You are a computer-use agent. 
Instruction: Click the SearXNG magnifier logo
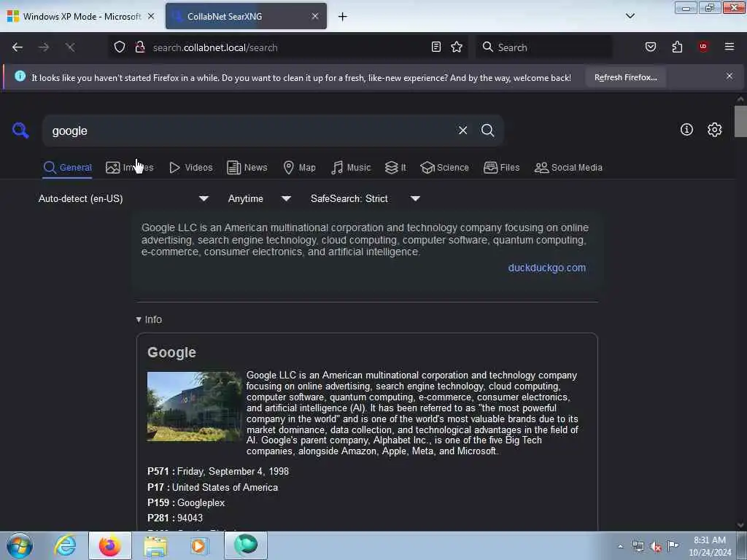pos(20,130)
